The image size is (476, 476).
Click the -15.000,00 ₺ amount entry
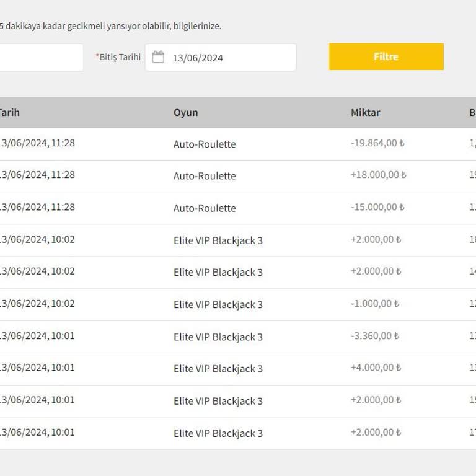[377, 208]
